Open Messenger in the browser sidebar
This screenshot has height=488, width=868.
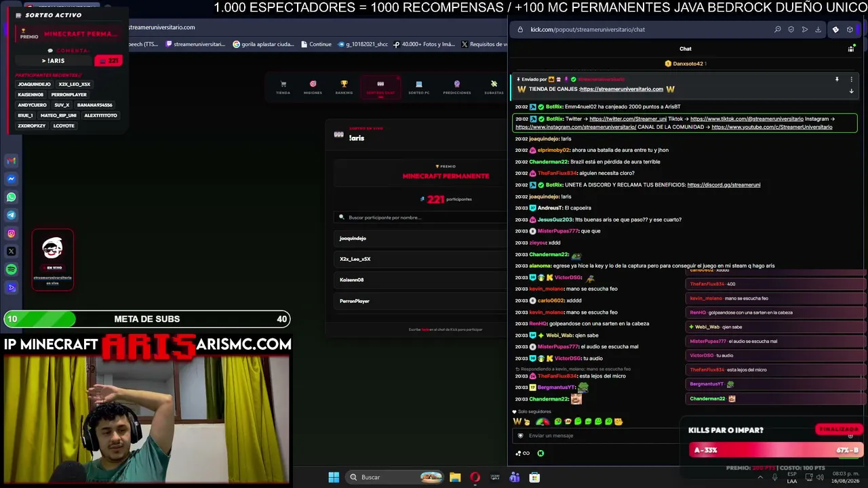coord(12,179)
